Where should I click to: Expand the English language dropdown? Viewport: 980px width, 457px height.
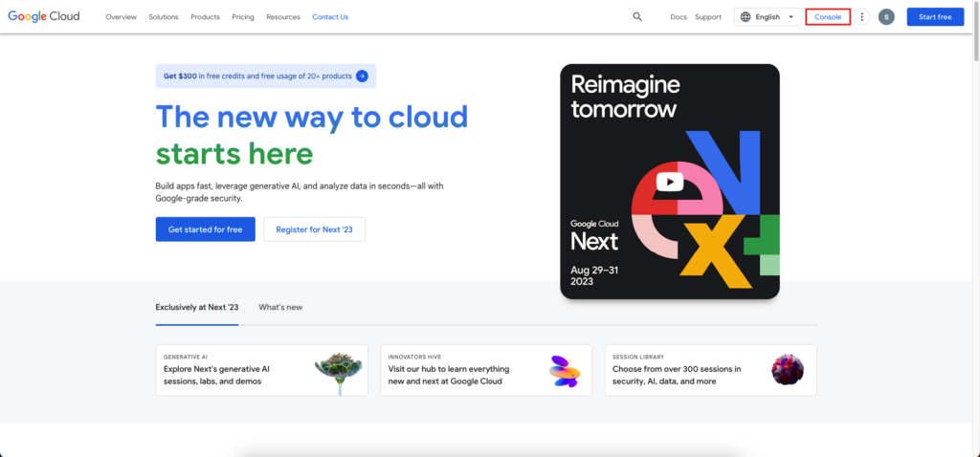768,17
